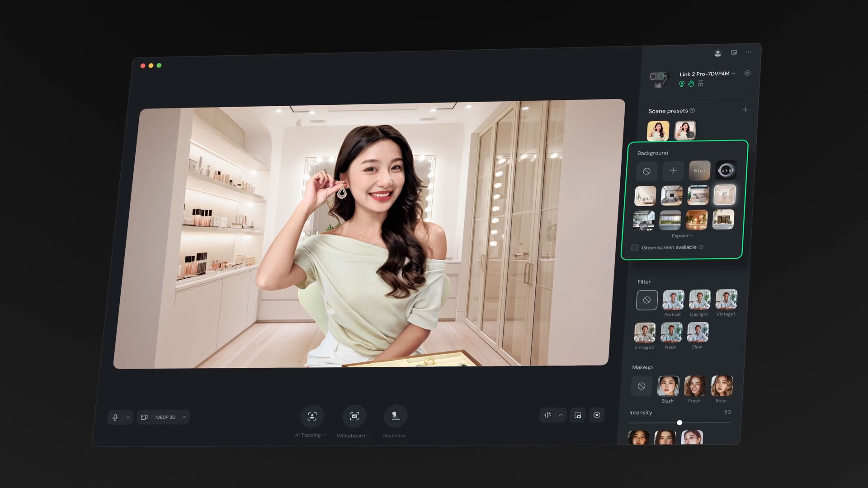Disable background with the none option

pyautogui.click(x=646, y=171)
